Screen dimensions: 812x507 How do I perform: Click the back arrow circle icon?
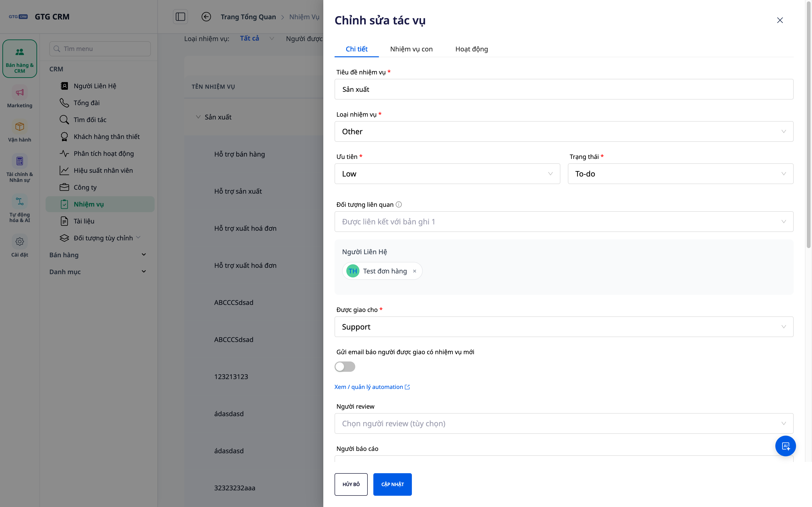[x=206, y=17]
